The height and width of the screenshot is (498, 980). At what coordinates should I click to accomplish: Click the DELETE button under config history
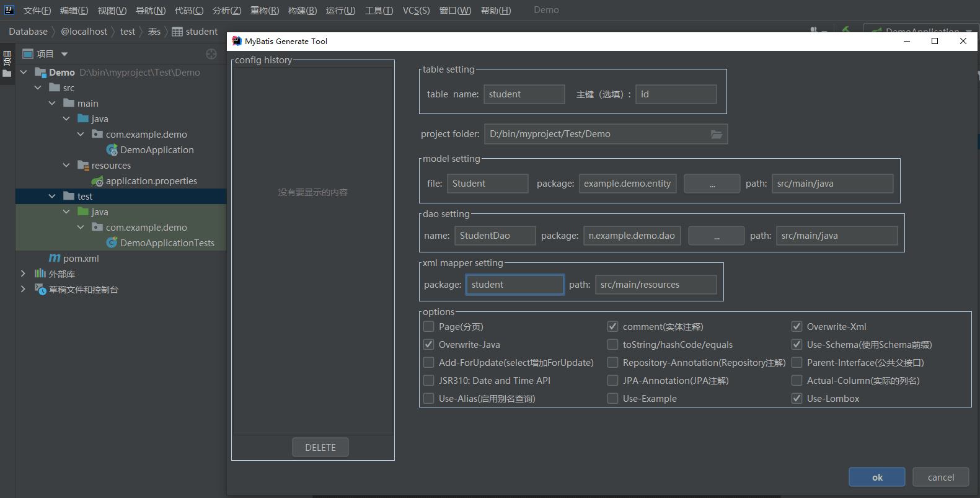point(320,447)
